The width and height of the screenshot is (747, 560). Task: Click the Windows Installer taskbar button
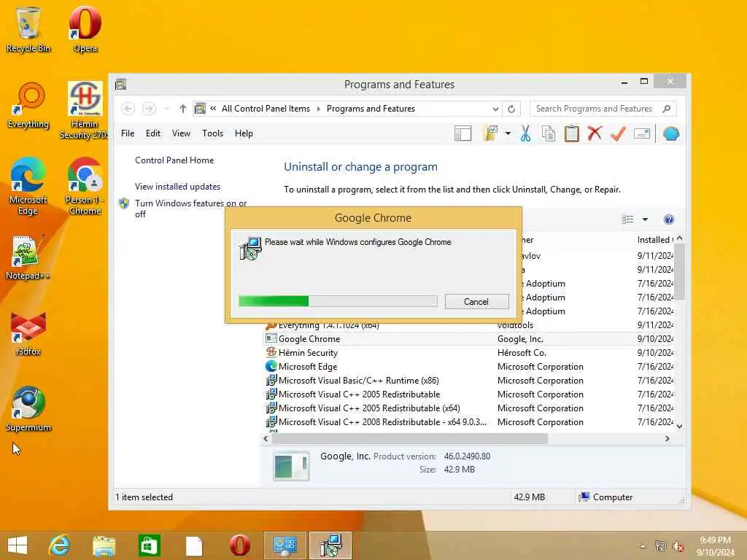330,545
